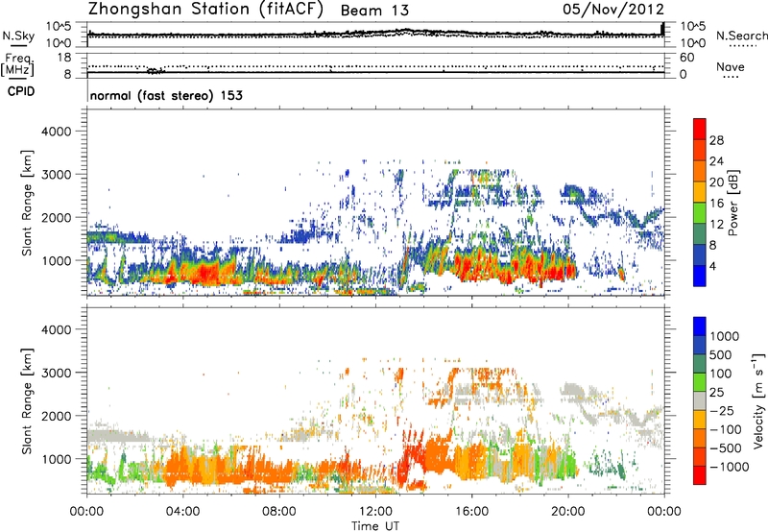Click the 'Beam 13' label

374,11
